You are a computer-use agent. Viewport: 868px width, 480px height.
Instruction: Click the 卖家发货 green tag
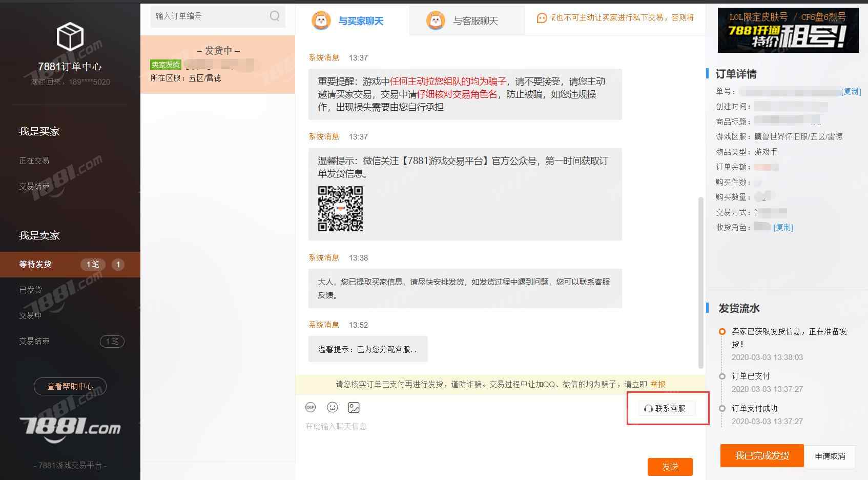click(x=166, y=65)
